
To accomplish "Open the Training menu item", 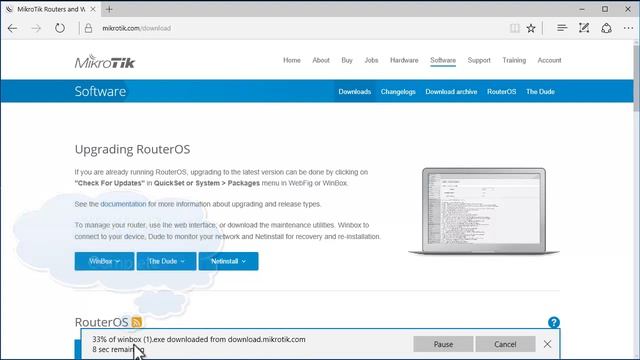I will (514, 60).
